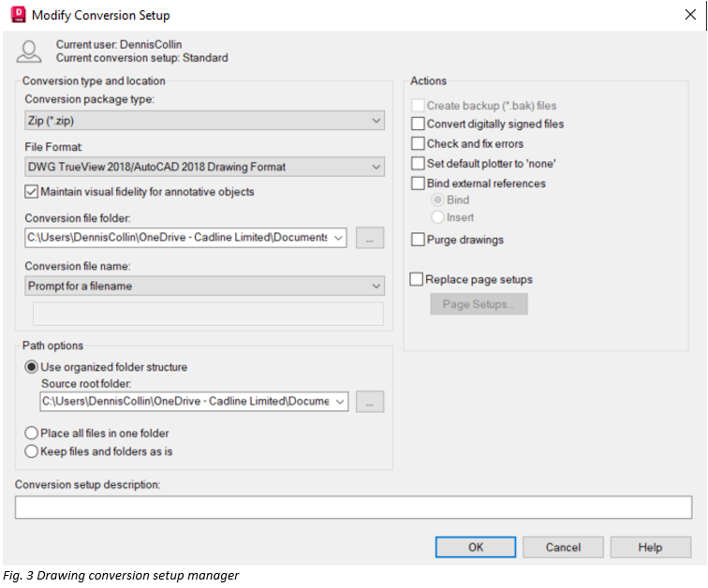Click 'Current user: DennisCollin' text
This screenshot has height=588, width=708.
pos(119,45)
